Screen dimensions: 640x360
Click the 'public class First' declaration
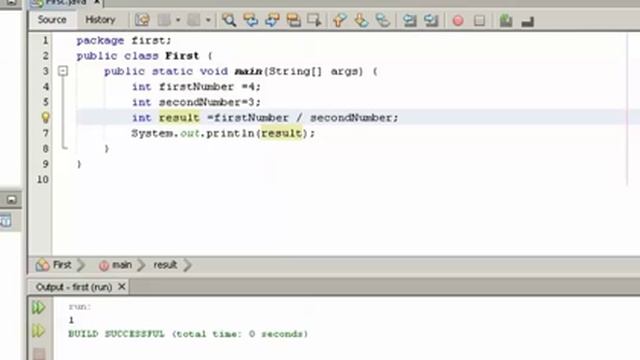[138, 56]
